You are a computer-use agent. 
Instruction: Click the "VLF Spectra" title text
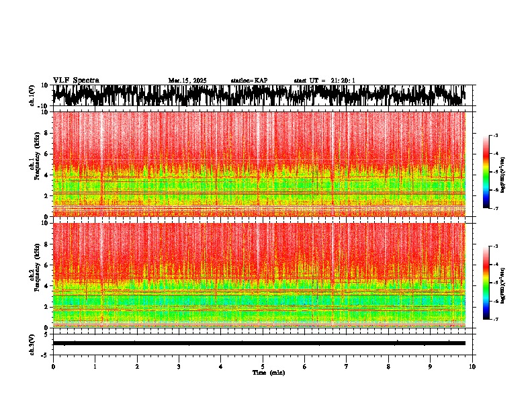tap(76, 81)
